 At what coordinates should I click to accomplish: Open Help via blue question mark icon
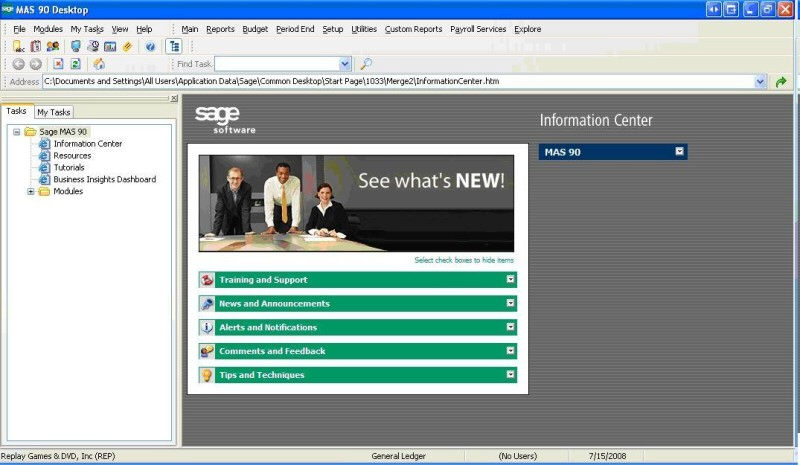click(150, 47)
